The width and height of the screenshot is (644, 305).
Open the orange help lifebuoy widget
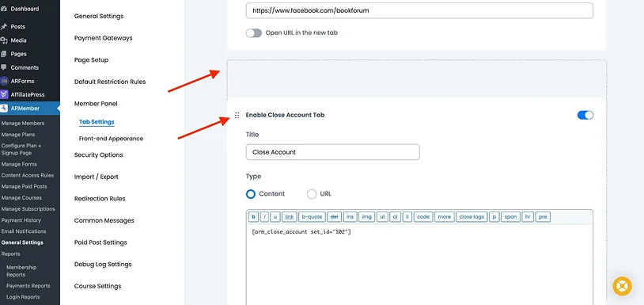tap(622, 287)
